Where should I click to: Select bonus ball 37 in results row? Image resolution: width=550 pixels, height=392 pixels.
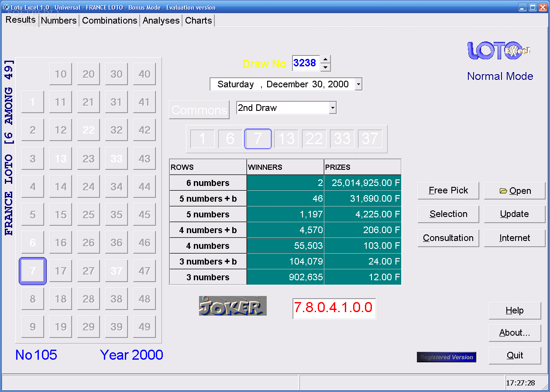tap(370, 139)
